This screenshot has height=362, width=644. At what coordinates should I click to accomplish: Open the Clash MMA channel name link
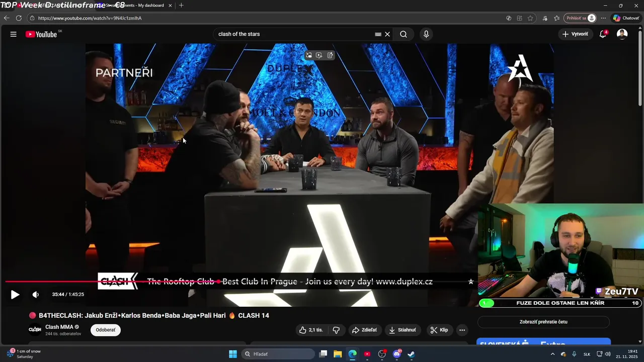59,327
